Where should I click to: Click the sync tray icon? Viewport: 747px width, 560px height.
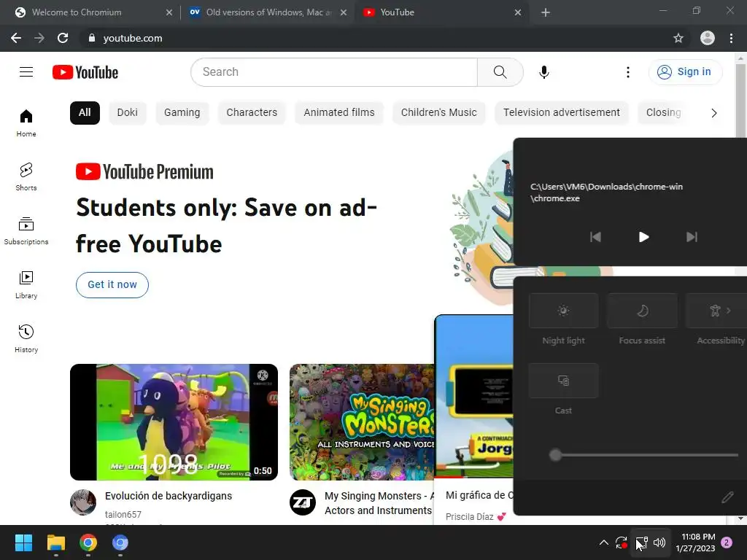[x=622, y=542]
